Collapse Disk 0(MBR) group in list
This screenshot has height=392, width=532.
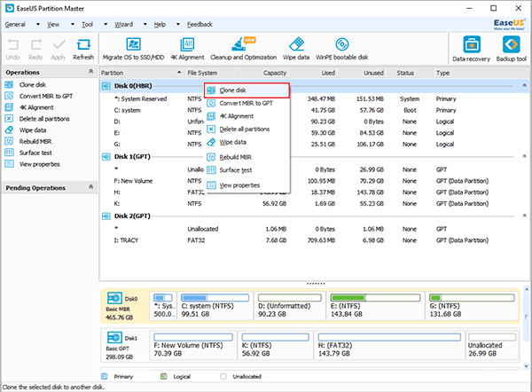coord(525,85)
